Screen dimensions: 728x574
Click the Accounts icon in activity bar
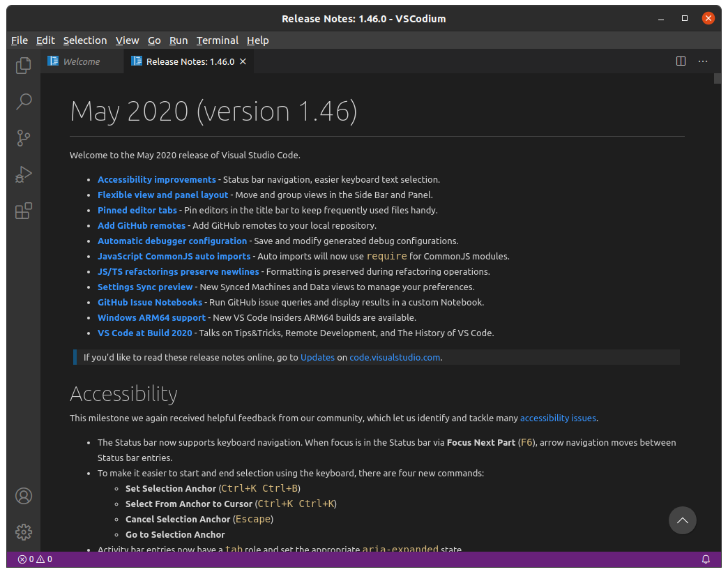coord(24,496)
